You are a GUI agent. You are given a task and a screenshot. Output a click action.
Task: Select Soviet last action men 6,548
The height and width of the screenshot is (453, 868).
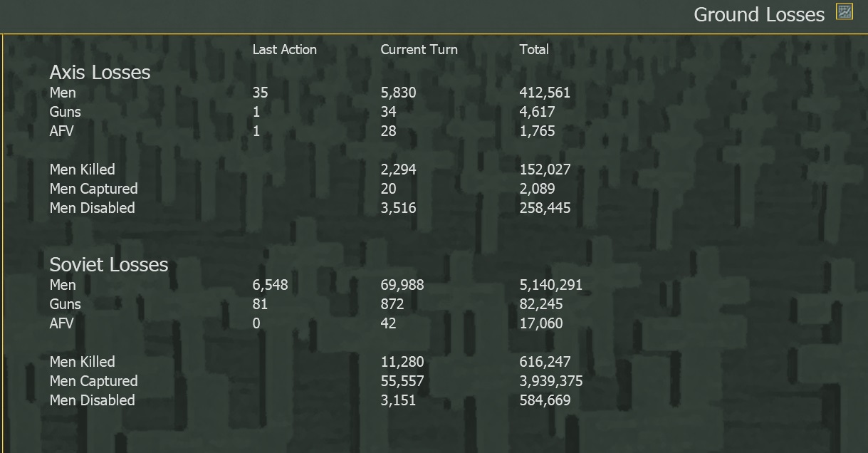coord(270,285)
